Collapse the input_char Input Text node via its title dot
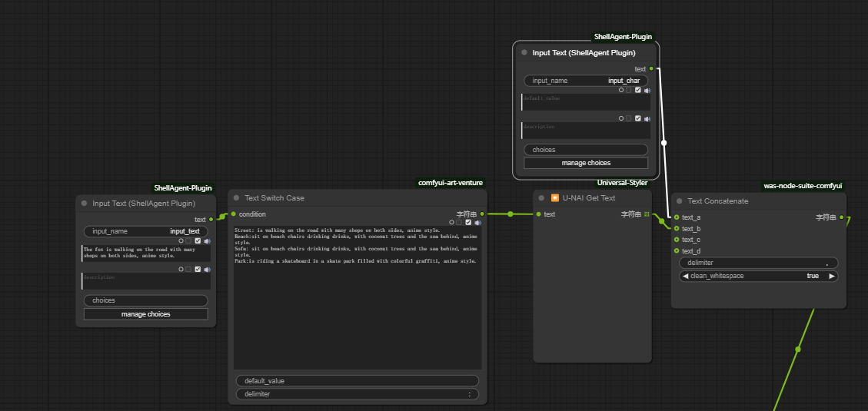Viewport: 868px width, 411px height. (524, 52)
